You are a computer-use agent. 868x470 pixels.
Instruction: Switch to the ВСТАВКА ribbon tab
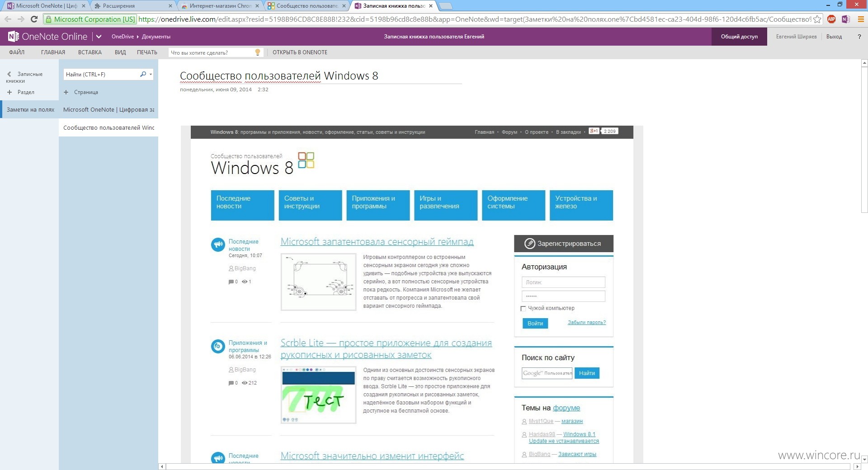pos(90,52)
